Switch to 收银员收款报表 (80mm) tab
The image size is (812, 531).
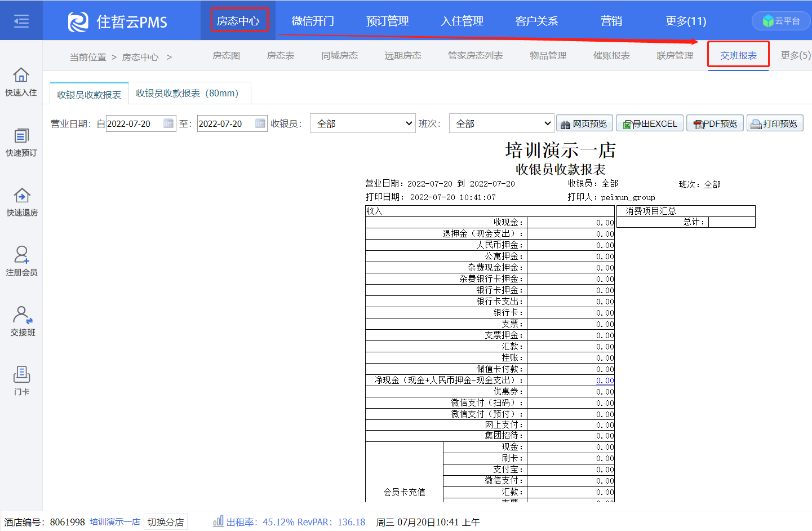pos(189,94)
